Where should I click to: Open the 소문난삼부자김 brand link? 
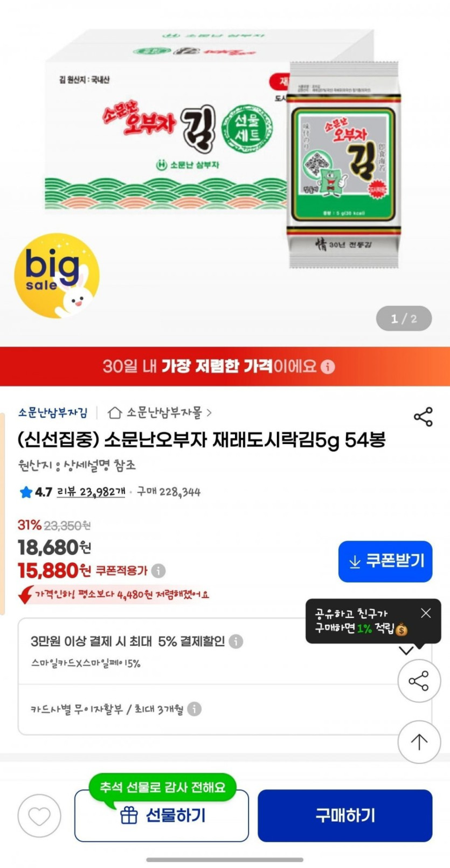[52, 413]
